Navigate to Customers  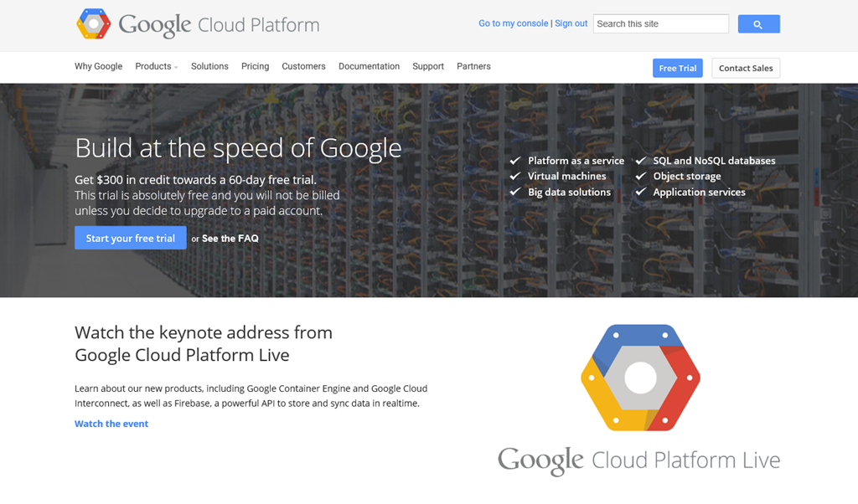click(x=303, y=66)
